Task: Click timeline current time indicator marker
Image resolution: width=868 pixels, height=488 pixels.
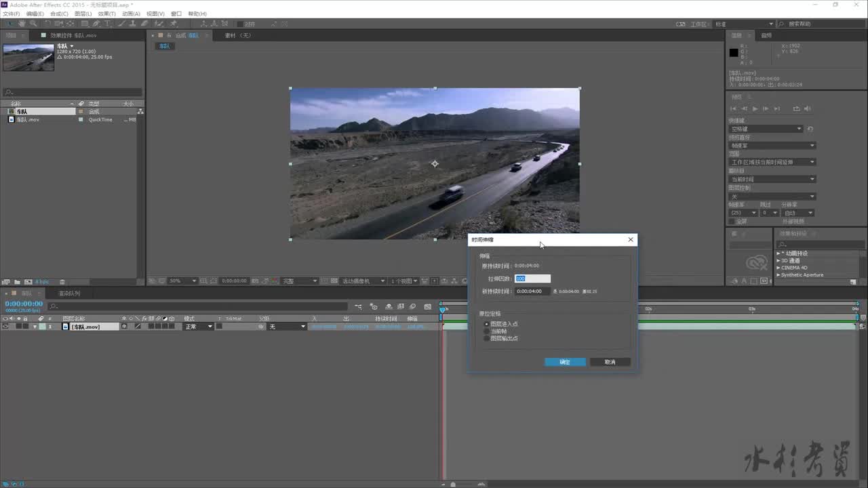Action: 443,310
